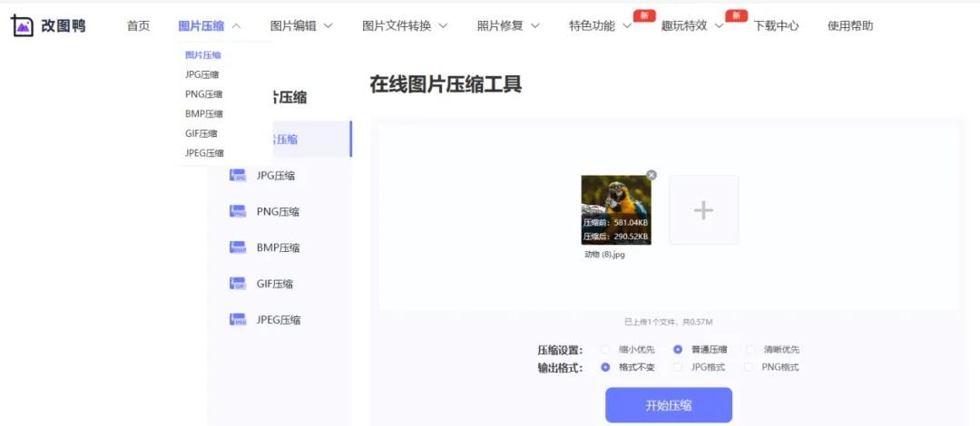The image size is (980, 426).
Task: Open the 照片修复 dropdown menu
Action: click(x=508, y=26)
